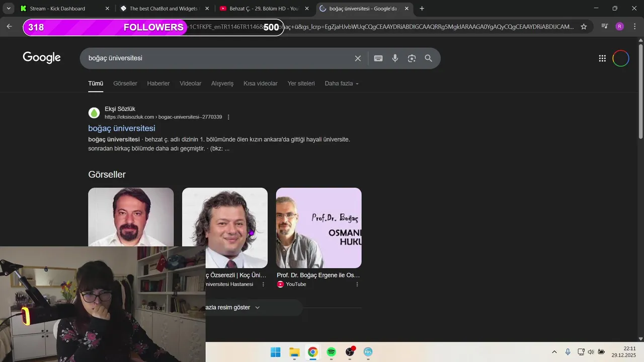Open the Ekşi Sözlük site name link
Image resolution: width=644 pixels, height=362 pixels.
(120, 109)
